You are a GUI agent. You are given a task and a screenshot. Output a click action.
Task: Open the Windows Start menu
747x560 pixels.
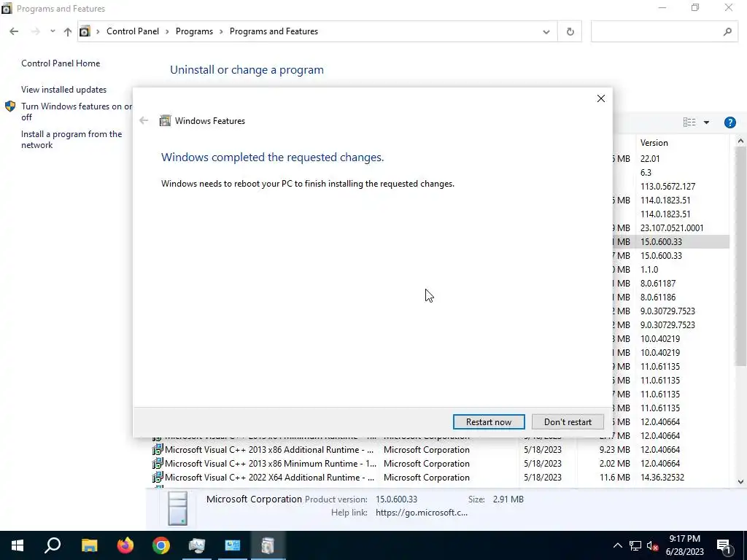pos(18,545)
